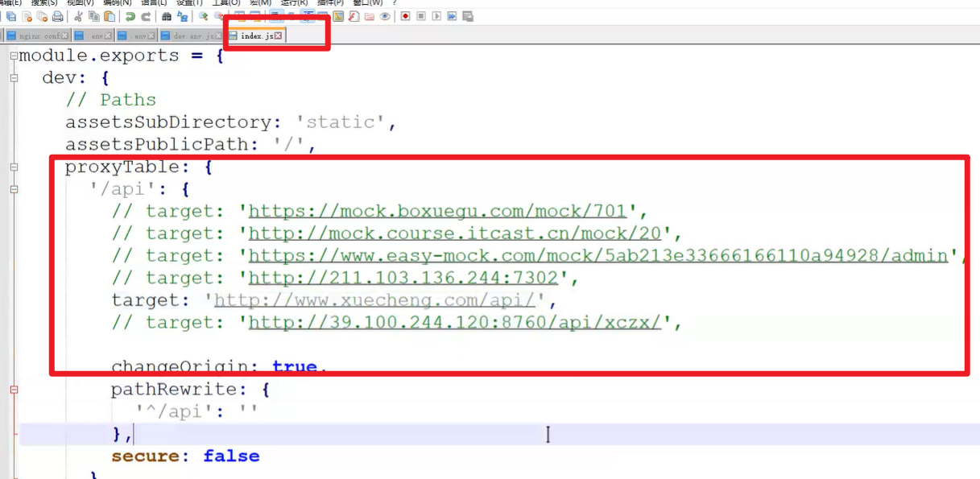
Task: Open the Function List icon
Action: point(354,16)
